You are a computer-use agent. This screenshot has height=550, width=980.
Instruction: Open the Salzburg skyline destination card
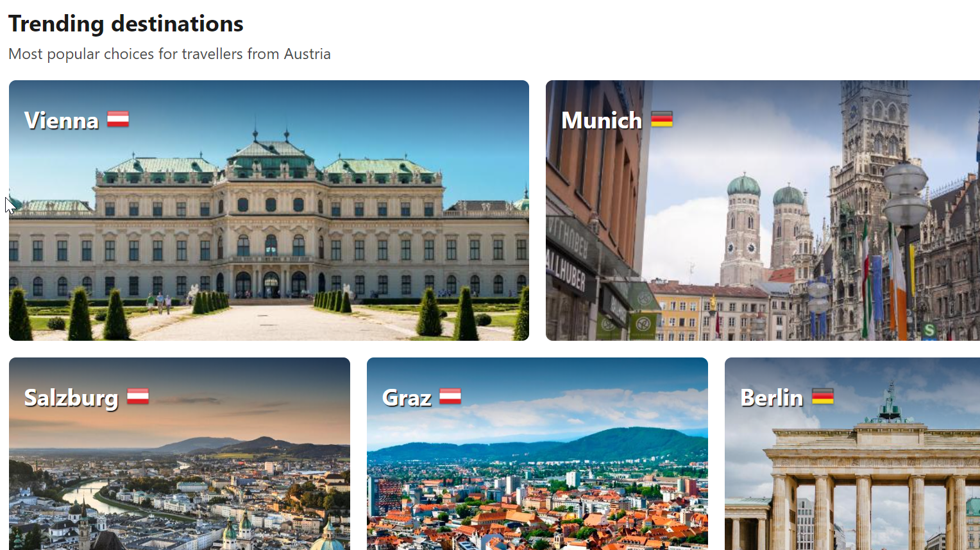(180, 454)
